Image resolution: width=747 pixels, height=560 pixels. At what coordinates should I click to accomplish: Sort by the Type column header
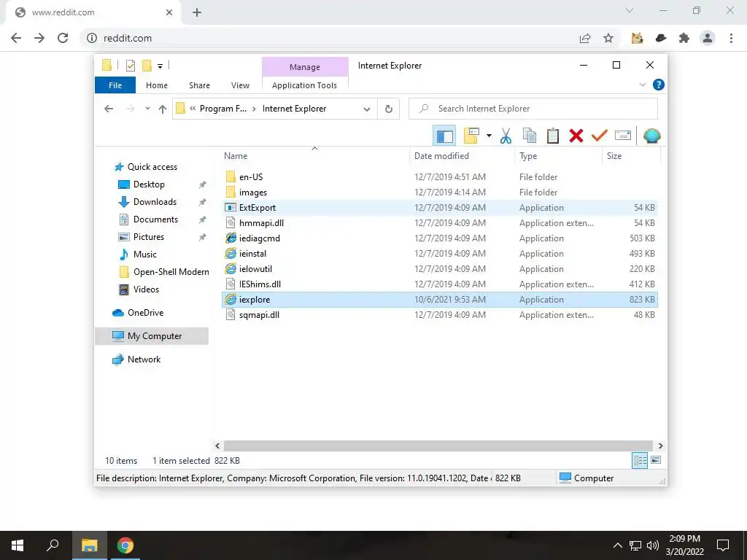click(558, 156)
